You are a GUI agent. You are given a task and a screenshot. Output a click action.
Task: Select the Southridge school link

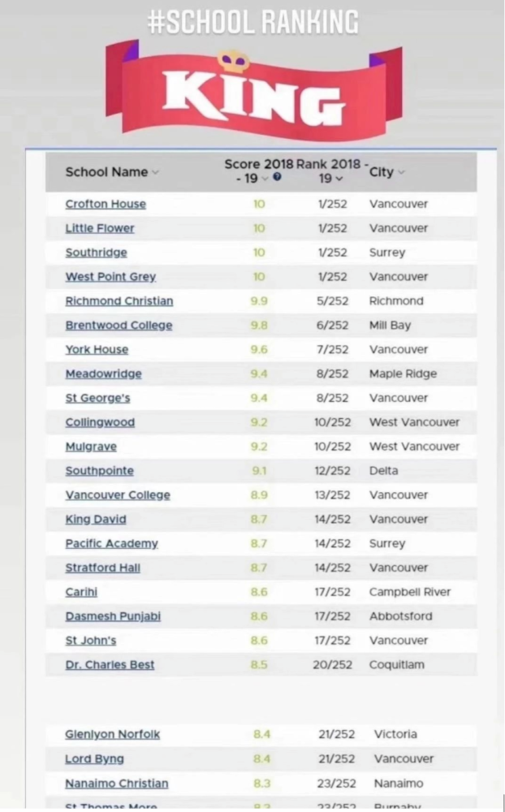96,253
